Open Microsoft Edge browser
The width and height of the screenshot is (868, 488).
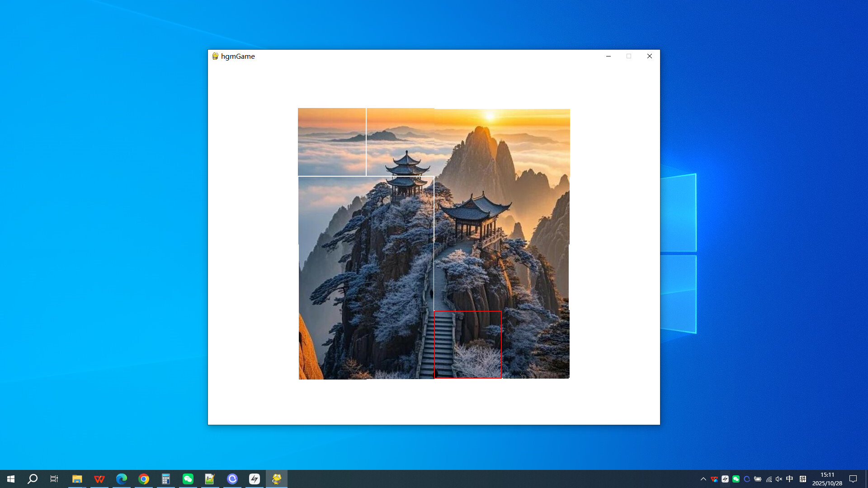click(x=121, y=479)
